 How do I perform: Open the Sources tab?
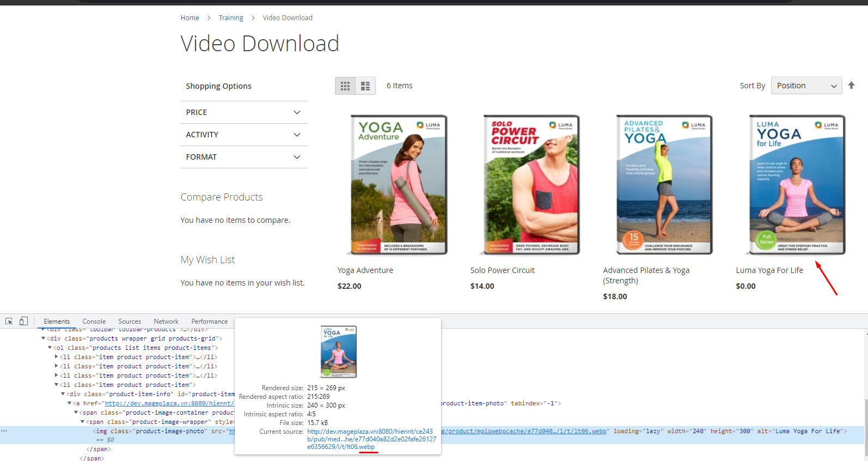click(x=130, y=322)
